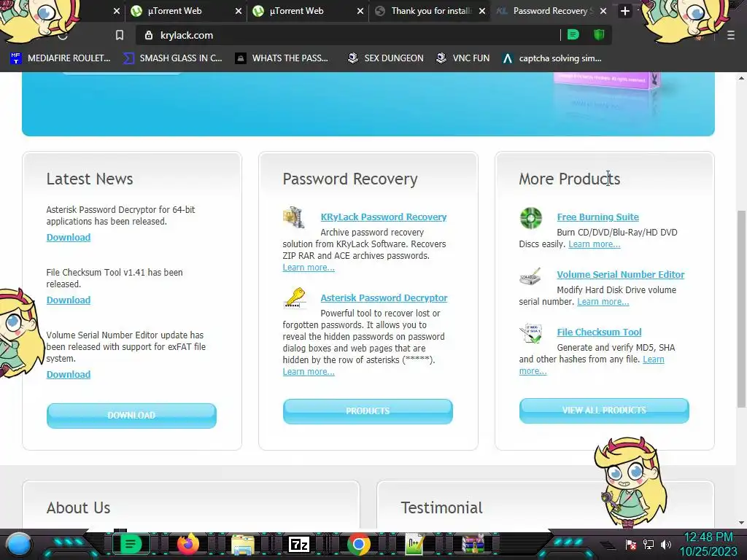The image size is (747, 560).
Task: Open MEDIAFIRE ROULET... bookmark
Action: 61,58
